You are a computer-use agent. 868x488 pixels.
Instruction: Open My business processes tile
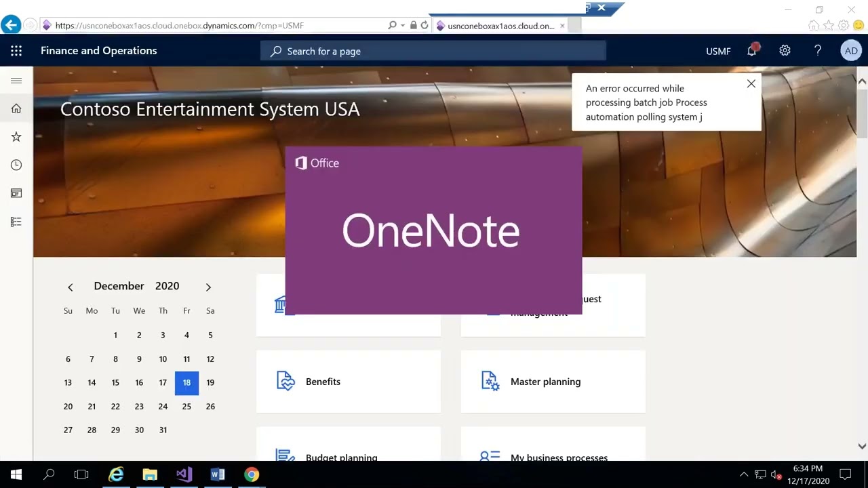[x=553, y=444]
